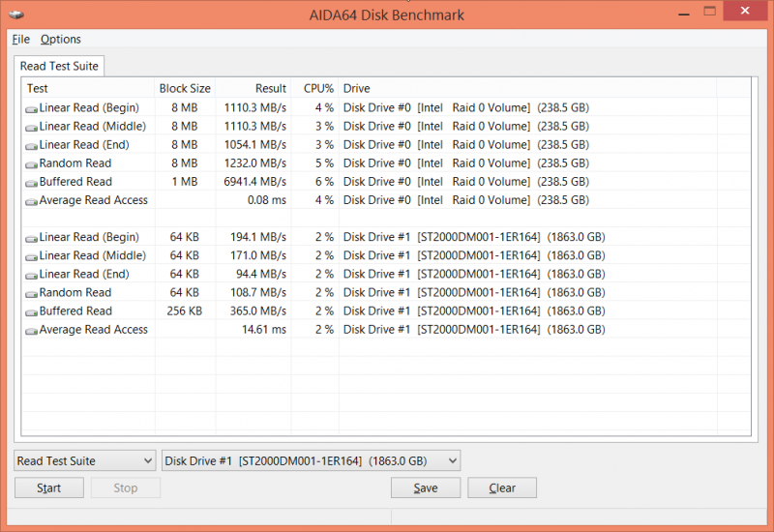Click drive icon of 94.4 MB/s Linear Read (End)
774x532 pixels.
[32, 275]
